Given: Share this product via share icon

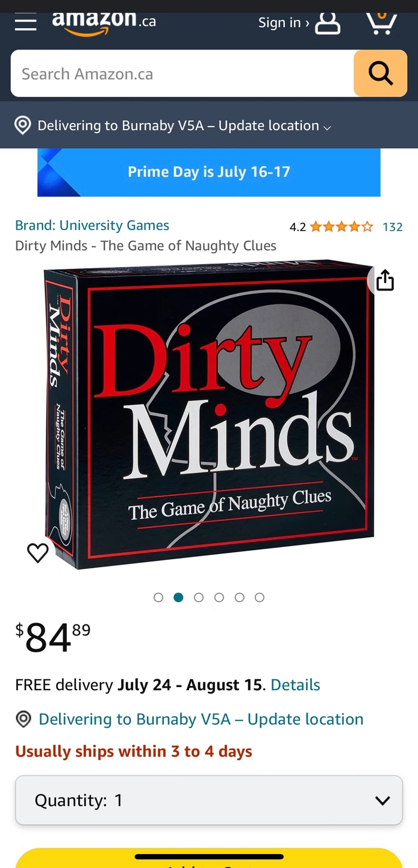Looking at the screenshot, I should click(385, 280).
